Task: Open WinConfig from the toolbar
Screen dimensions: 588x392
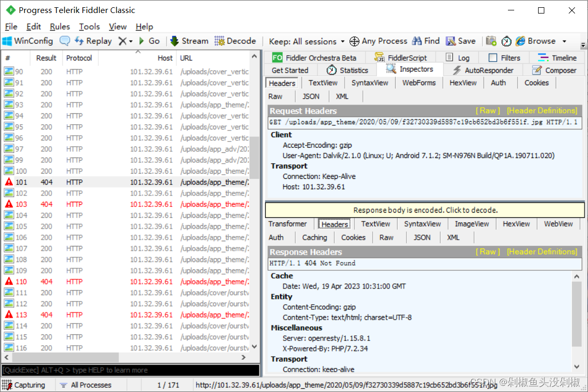Action: 28,41
